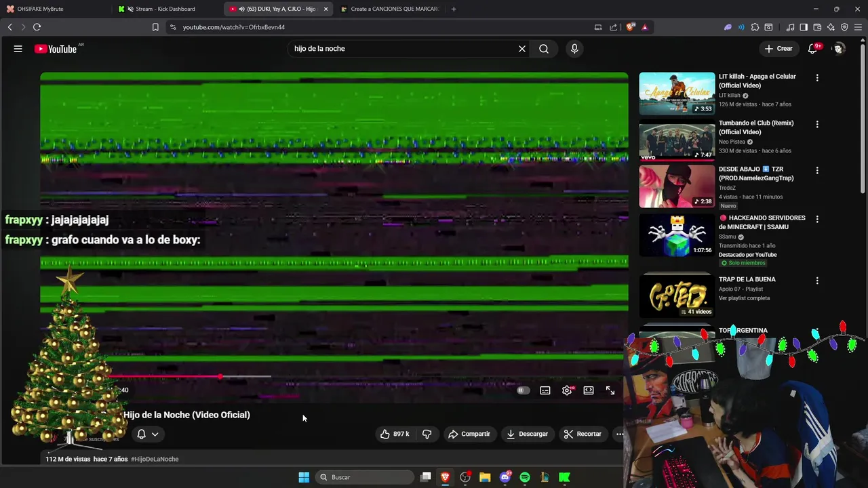The height and width of the screenshot is (488, 868).
Task: Submit search with the magnifier button
Action: tap(544, 49)
